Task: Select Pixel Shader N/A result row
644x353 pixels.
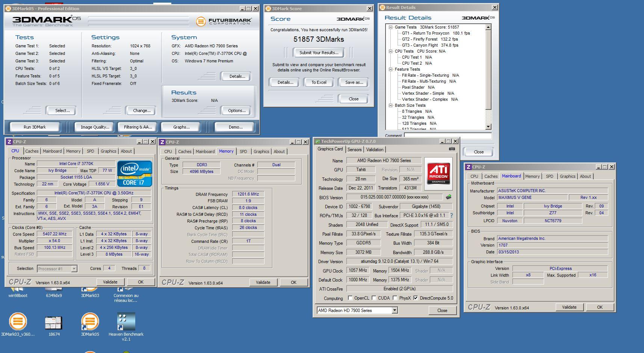Action: click(418, 87)
